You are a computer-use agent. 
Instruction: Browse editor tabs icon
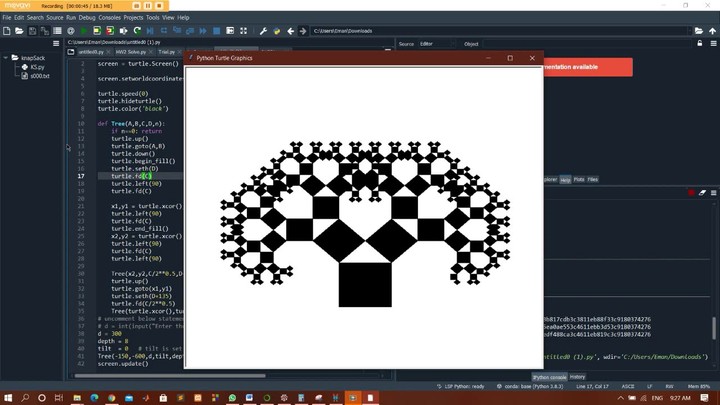[71, 52]
